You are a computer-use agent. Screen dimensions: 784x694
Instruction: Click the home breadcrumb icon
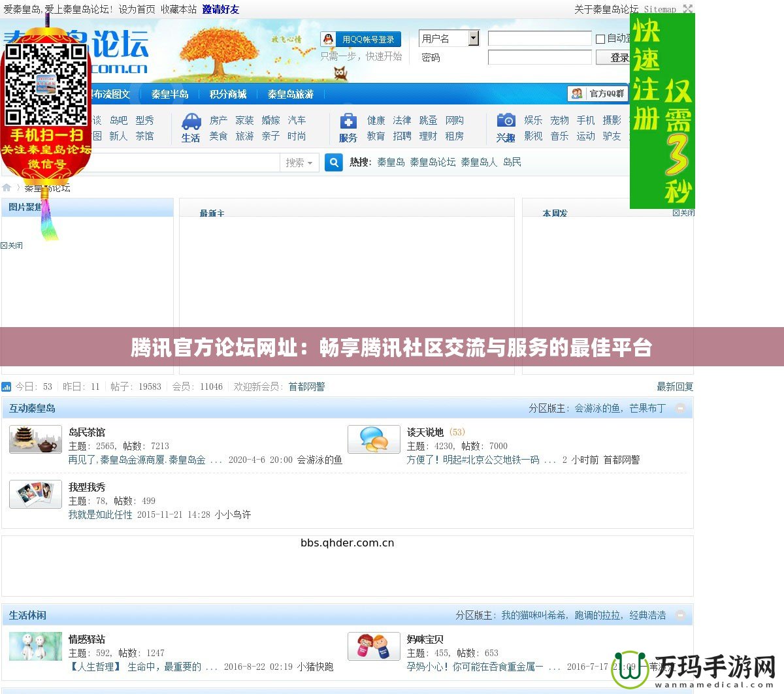click(7, 187)
